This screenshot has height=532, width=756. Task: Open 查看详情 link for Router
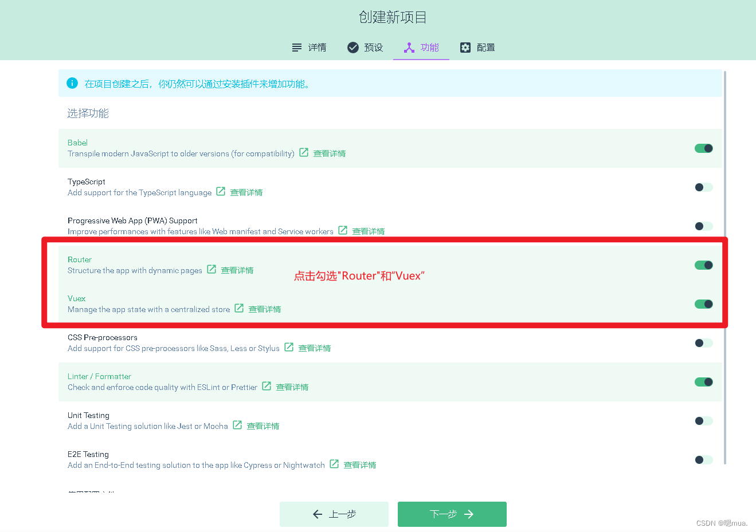click(237, 270)
